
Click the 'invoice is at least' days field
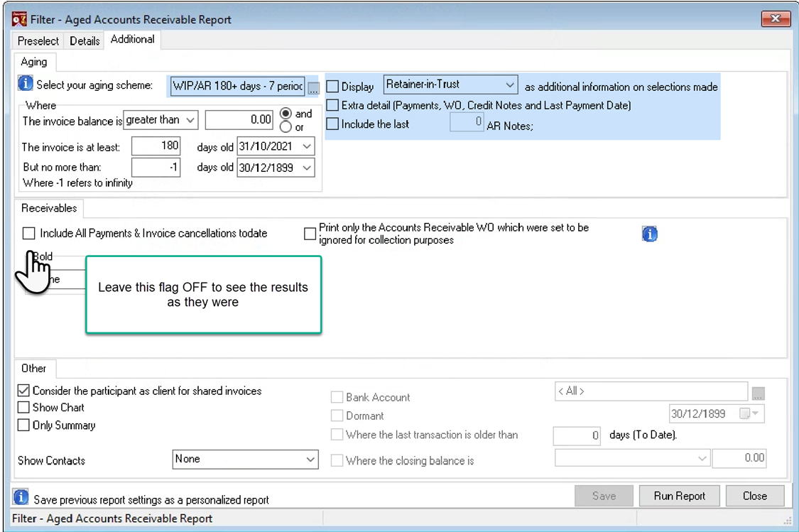pyautogui.click(x=156, y=146)
